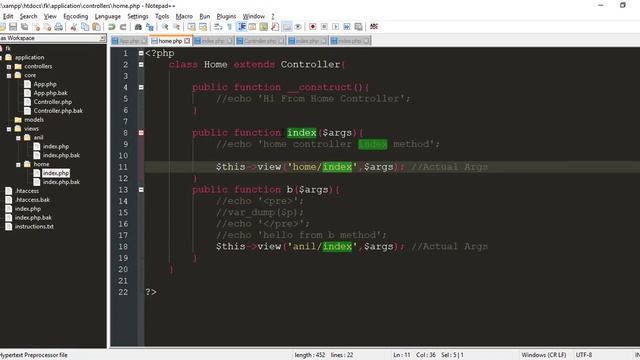Click the ABC spell check toolbar icon

tap(373, 27)
